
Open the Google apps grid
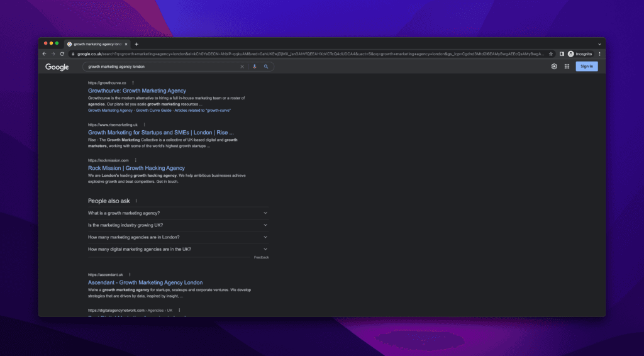click(567, 66)
